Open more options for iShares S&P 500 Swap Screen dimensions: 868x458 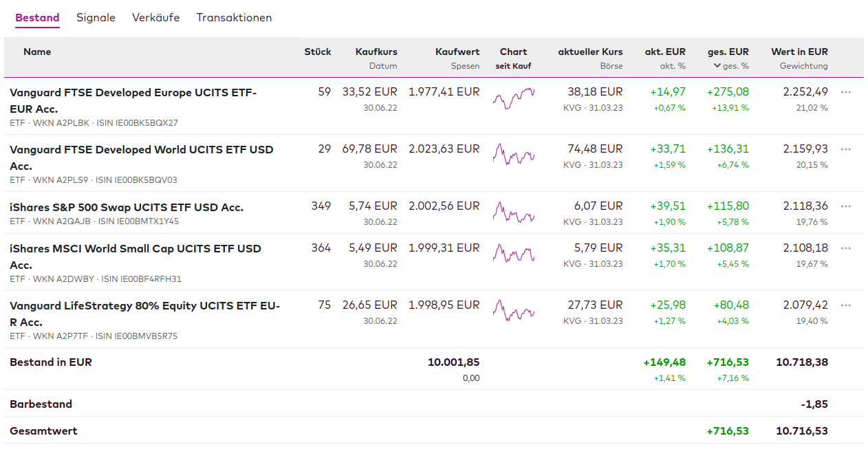[x=846, y=206]
